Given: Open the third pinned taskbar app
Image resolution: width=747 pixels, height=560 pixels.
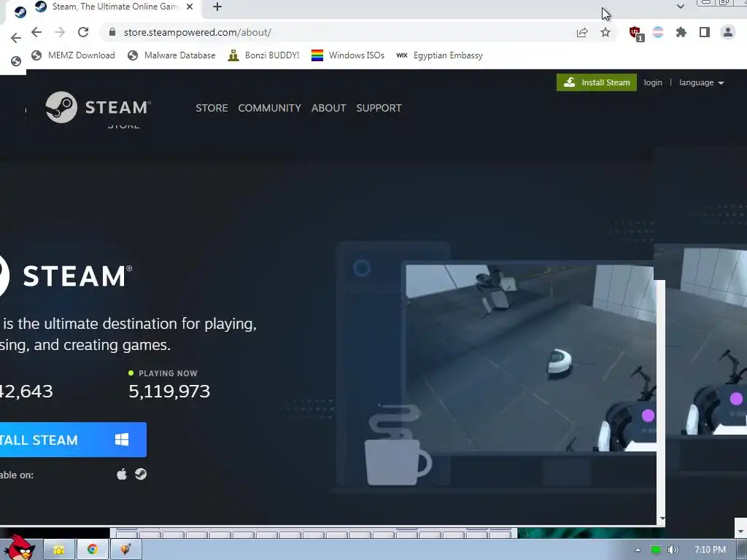Looking at the screenshot, I should [125, 550].
